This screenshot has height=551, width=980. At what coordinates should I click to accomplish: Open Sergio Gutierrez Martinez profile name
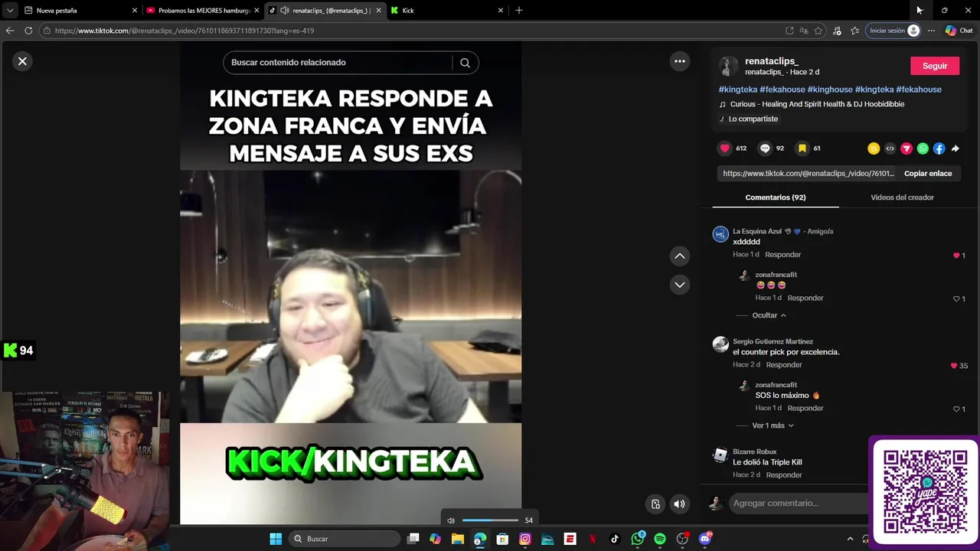(x=773, y=341)
